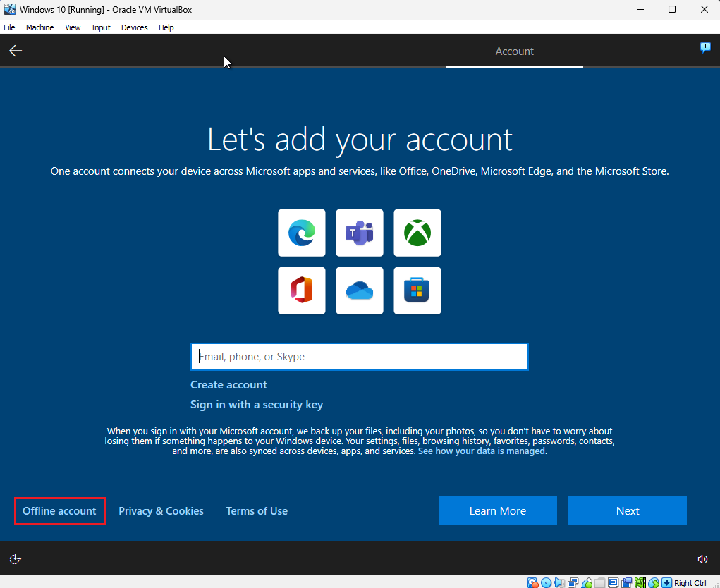The image size is (720, 588).
Task: Open the Machine menu
Action: (40, 27)
